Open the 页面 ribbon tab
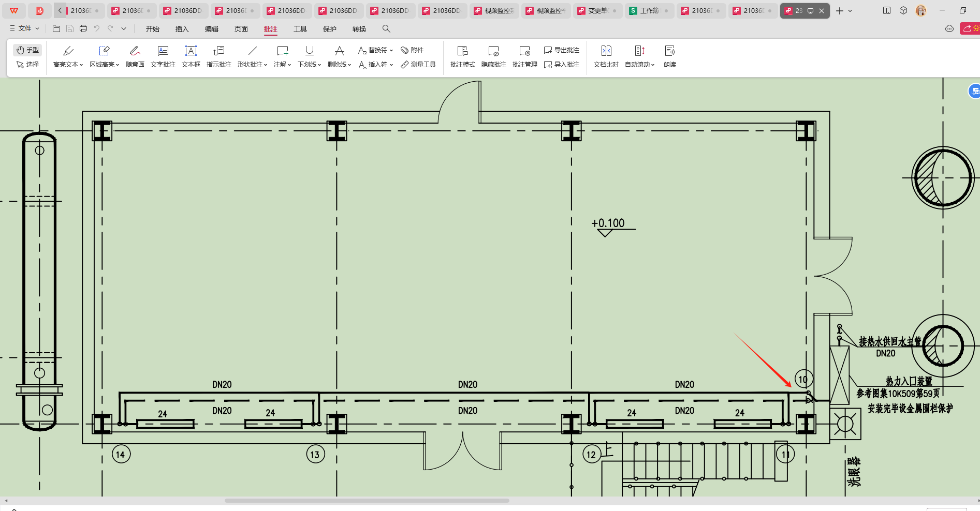980x511 pixels. tap(241, 29)
